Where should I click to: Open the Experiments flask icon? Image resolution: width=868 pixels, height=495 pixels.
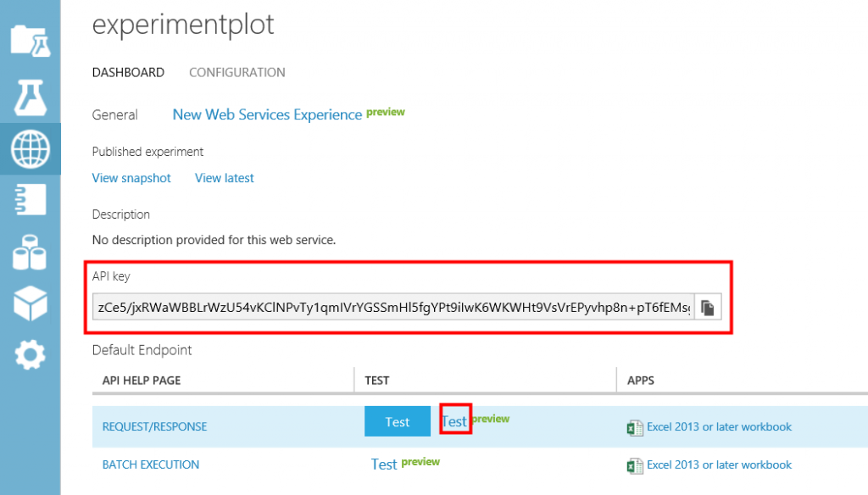point(30,97)
